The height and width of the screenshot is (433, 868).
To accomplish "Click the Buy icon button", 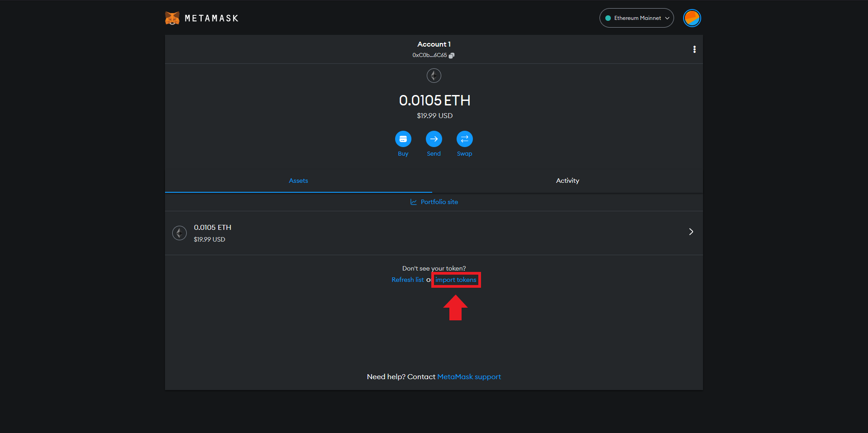I will [x=403, y=139].
